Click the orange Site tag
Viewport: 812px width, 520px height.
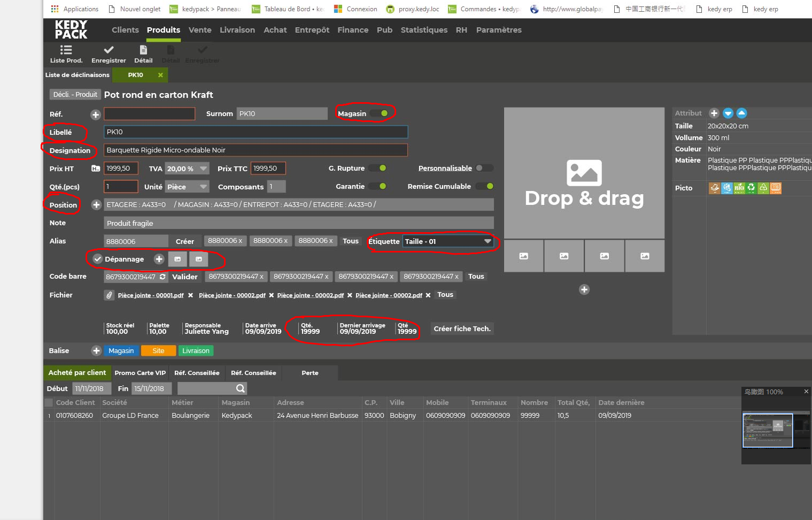(158, 351)
